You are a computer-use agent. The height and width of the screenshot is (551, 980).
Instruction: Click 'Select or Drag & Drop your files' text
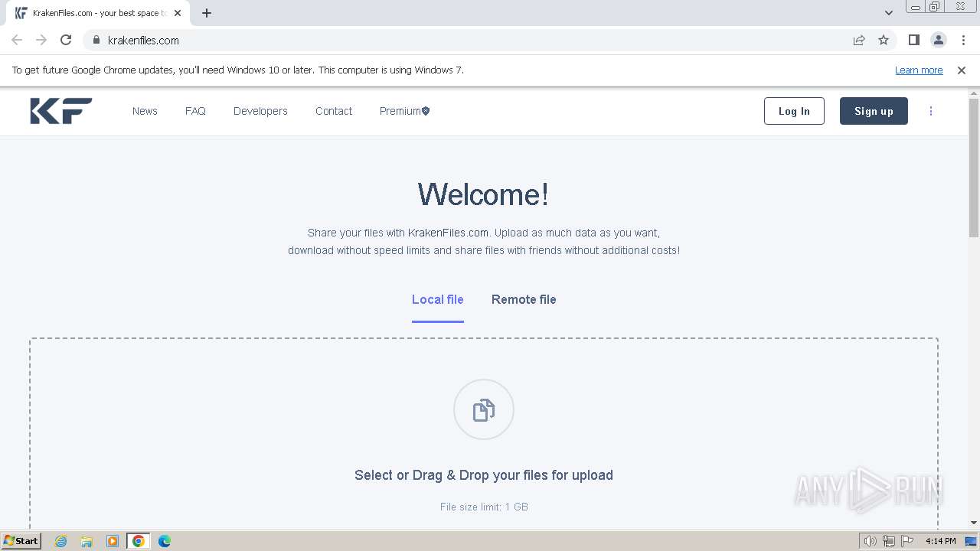[x=484, y=475]
